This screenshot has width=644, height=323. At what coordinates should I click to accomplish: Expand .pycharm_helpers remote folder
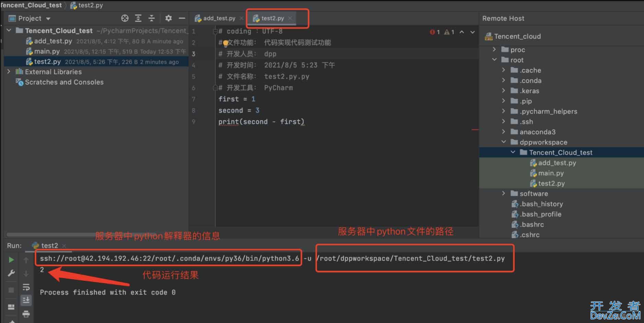tap(504, 111)
